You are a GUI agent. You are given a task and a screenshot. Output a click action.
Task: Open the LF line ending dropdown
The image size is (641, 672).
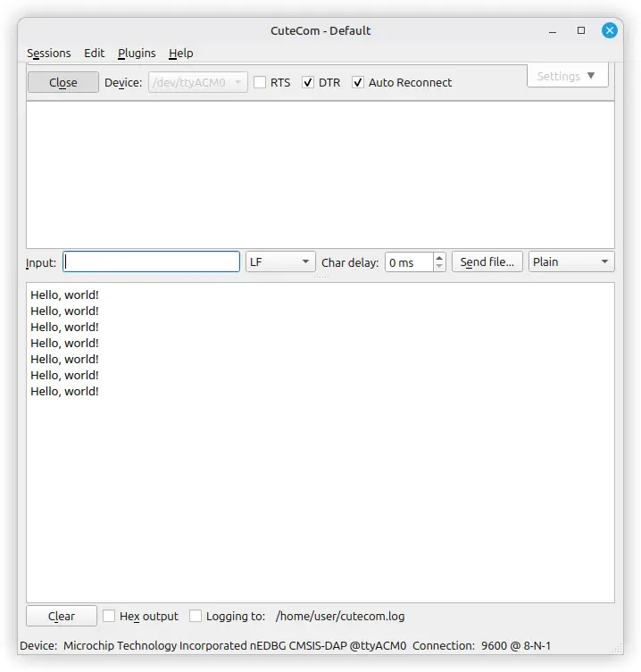[x=280, y=261]
